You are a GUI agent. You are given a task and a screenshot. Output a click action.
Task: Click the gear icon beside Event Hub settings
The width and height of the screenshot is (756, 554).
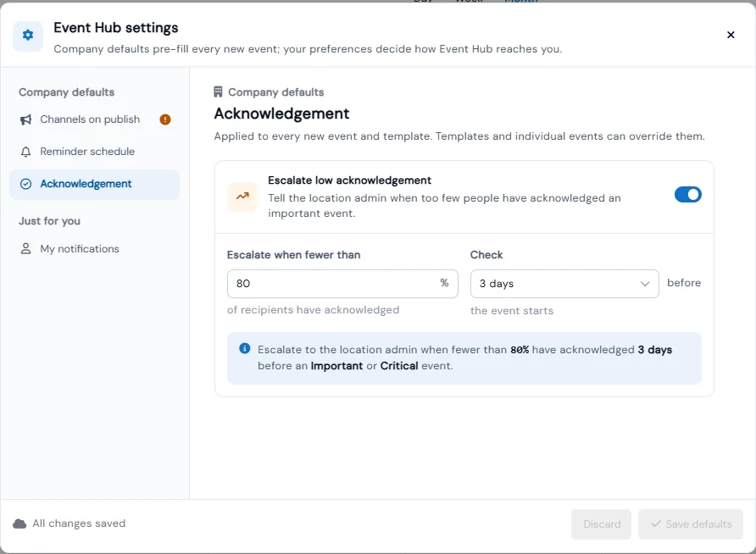(28, 36)
